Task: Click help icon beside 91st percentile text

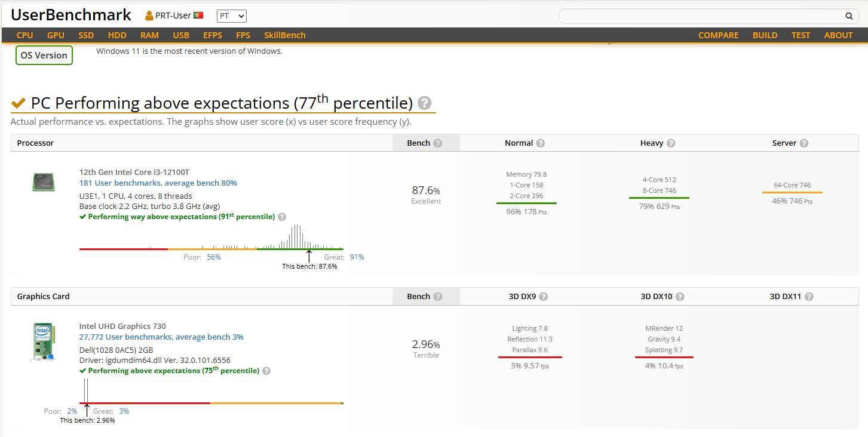Action: (282, 217)
